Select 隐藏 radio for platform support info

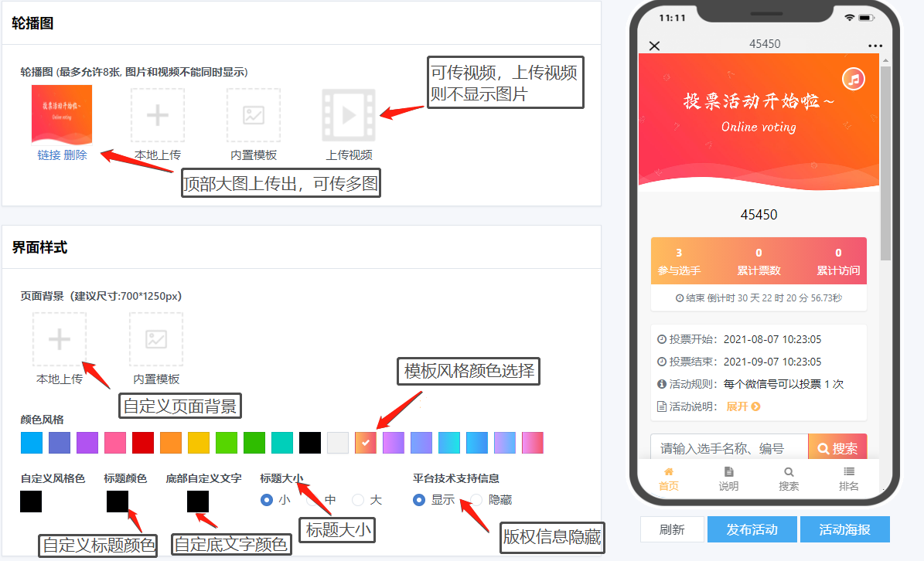pos(476,500)
